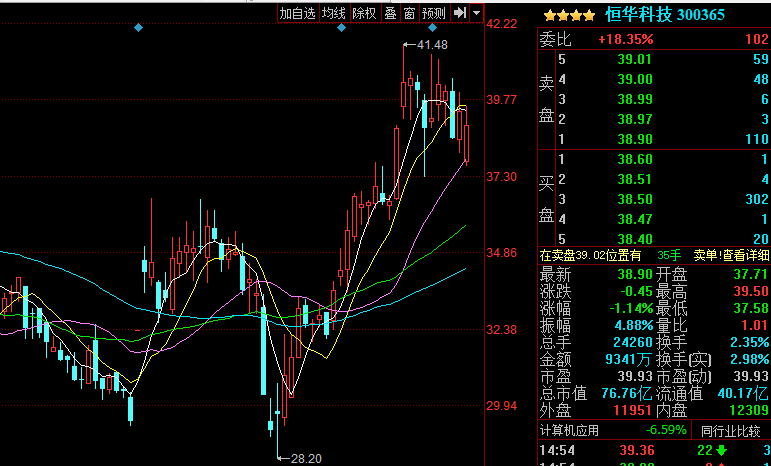Screen dimensions: 771x466
Task: Select the sell level 1 price 38.90
Action: pos(636,138)
